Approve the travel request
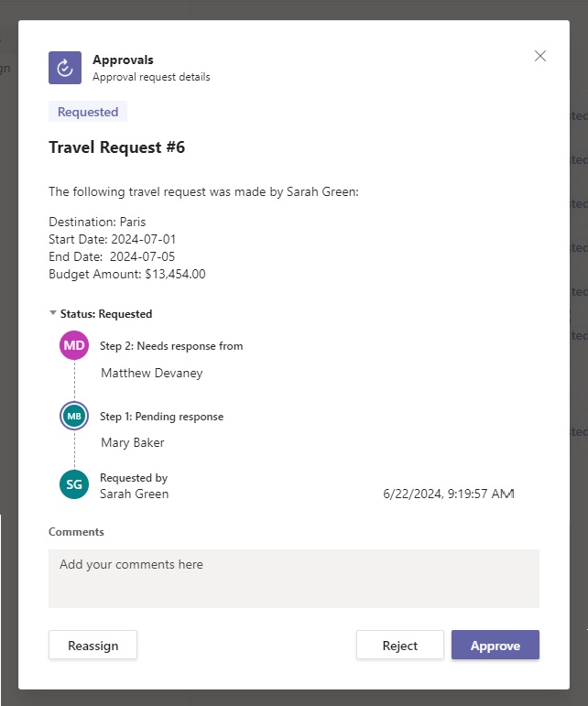The image size is (588, 706). click(495, 645)
